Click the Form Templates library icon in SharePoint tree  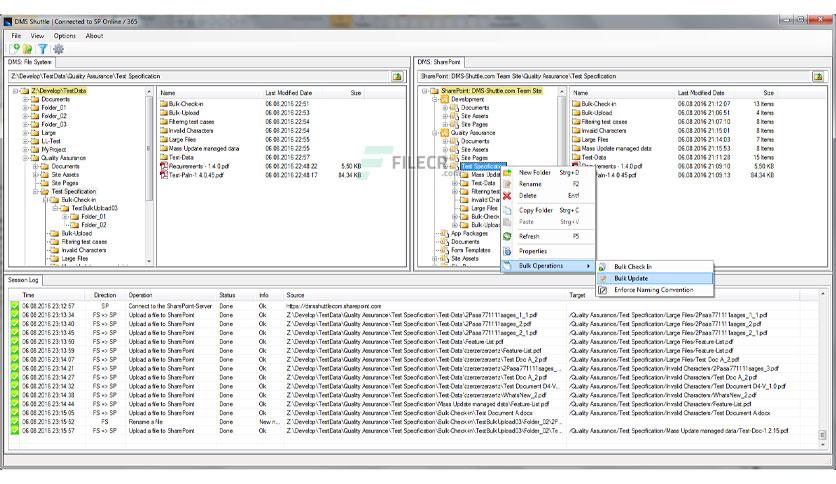coord(444,250)
